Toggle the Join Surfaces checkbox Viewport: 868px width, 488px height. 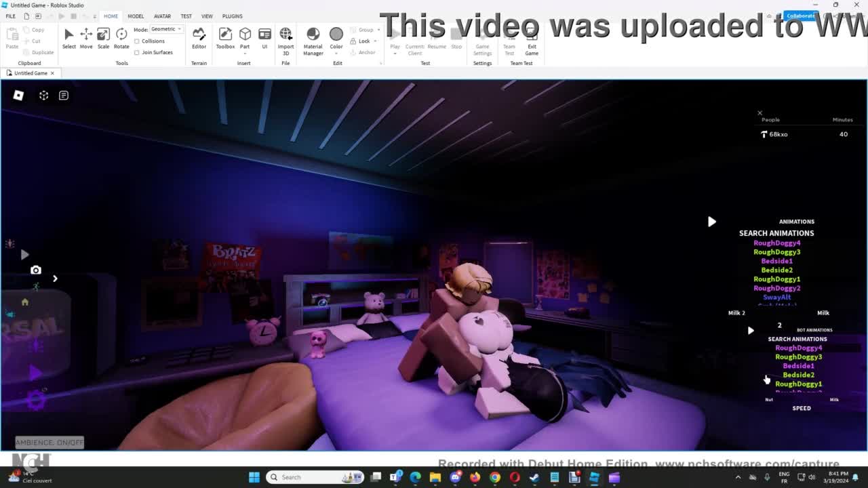pyautogui.click(x=137, y=52)
